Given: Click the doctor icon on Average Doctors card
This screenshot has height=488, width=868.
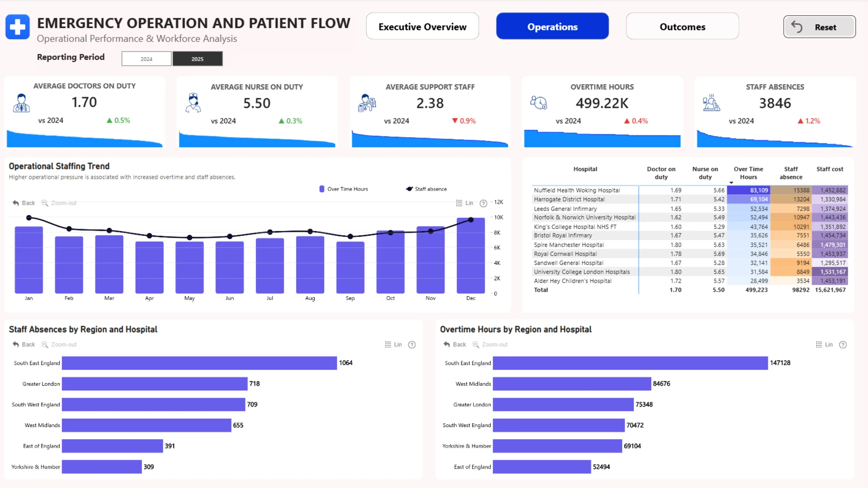Looking at the screenshot, I should pos(21,103).
